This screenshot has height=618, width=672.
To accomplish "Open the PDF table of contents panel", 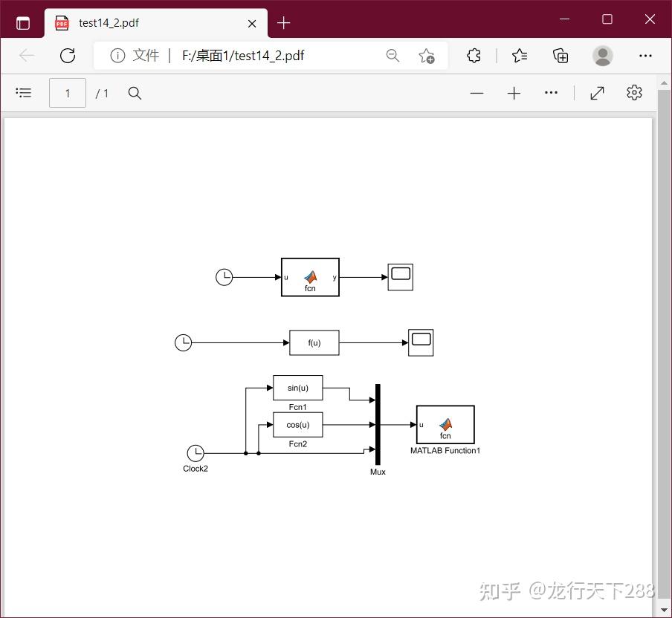I will coord(24,92).
